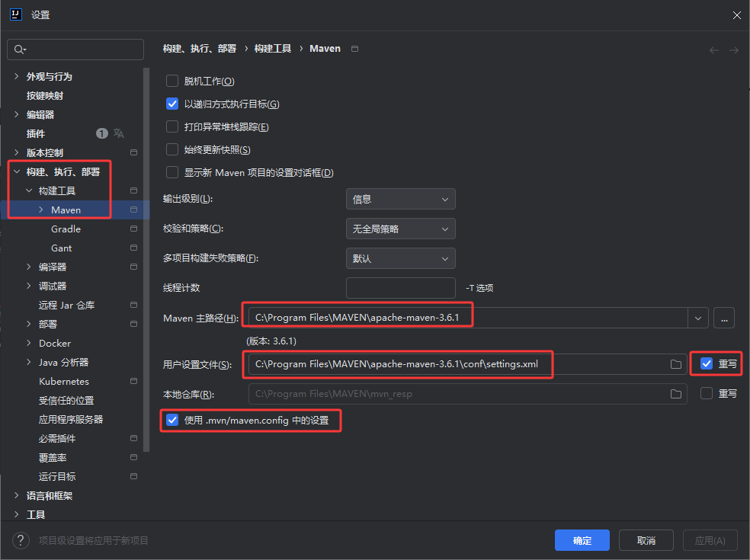
Task: Click the translation icon next to 插件
Action: pyautogui.click(x=119, y=133)
